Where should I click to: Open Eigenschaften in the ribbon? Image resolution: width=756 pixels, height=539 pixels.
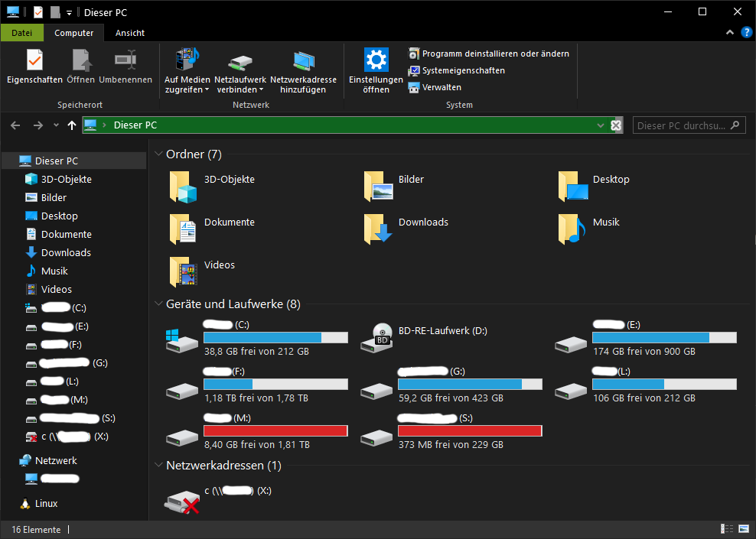coord(34,67)
